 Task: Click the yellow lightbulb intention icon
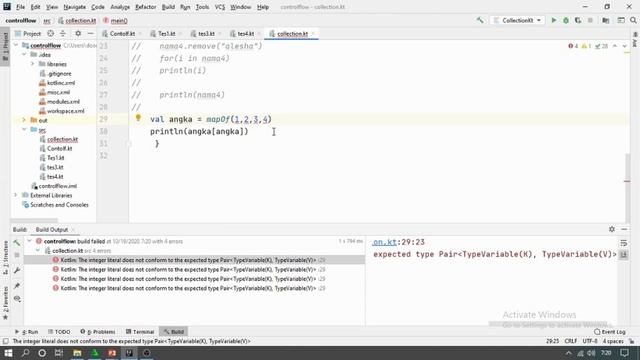coord(138,118)
